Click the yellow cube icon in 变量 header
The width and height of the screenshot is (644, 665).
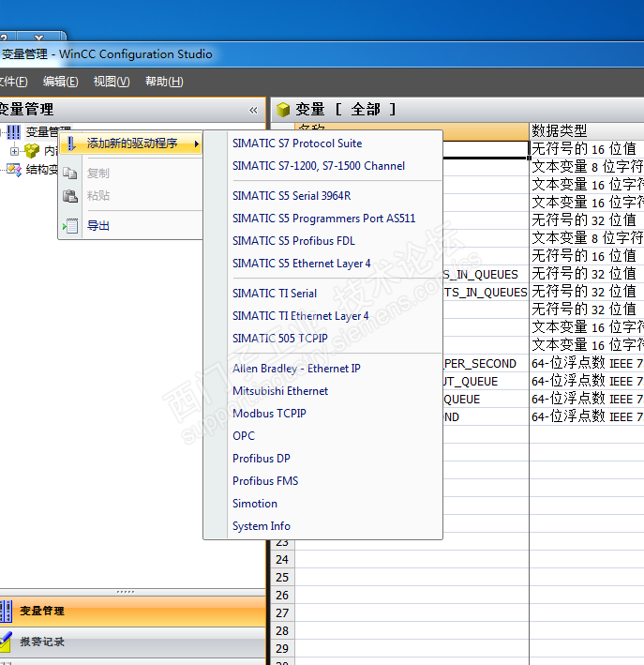click(283, 110)
